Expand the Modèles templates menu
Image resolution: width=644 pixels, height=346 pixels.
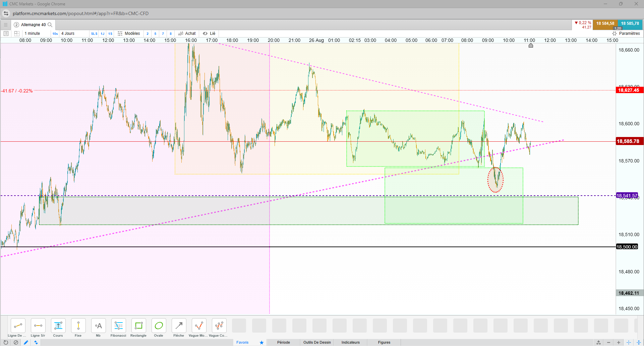pyautogui.click(x=129, y=33)
